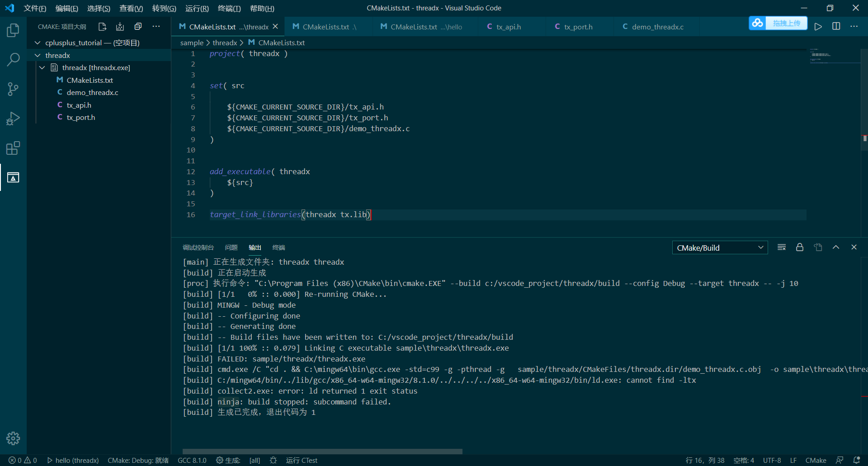
Task: Click the errors and warnings status indicator
Action: point(23,460)
